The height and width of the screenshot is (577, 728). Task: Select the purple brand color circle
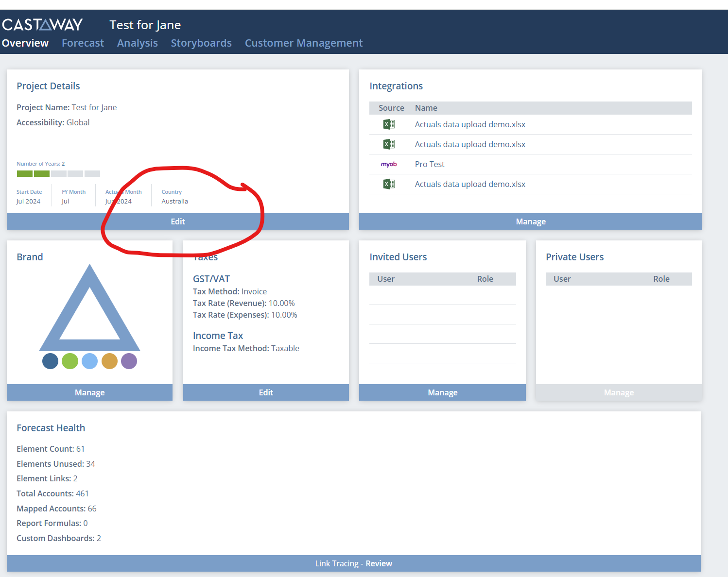tap(129, 361)
